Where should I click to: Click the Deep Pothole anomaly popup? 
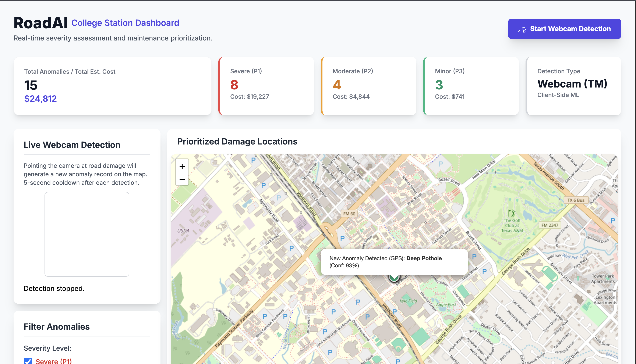[x=394, y=262]
